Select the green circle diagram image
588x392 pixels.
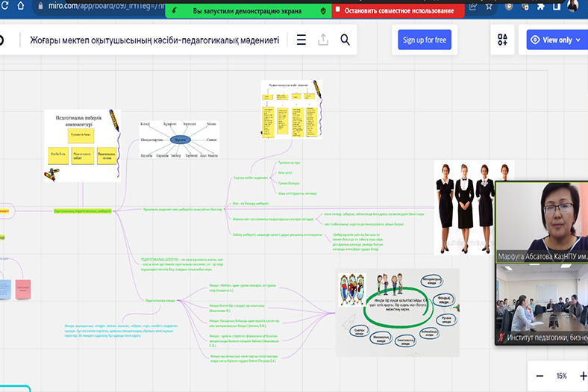[394, 313]
